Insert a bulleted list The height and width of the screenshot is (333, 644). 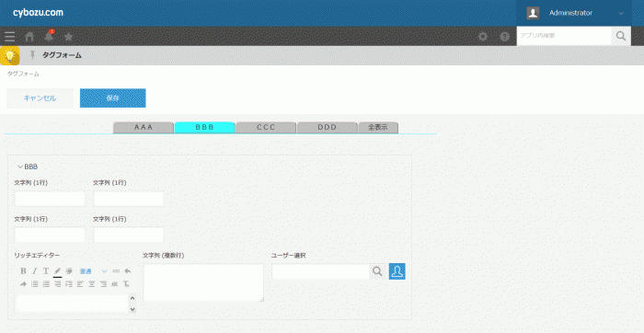click(35, 283)
